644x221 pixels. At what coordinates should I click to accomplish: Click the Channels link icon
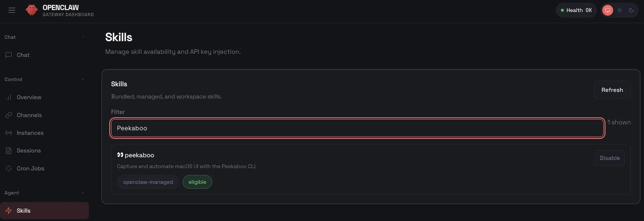9,115
